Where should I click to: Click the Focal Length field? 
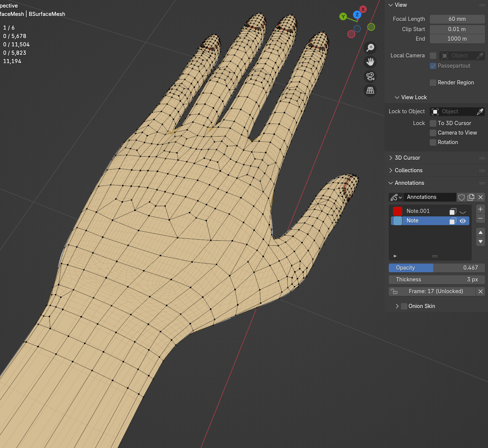coord(457,19)
